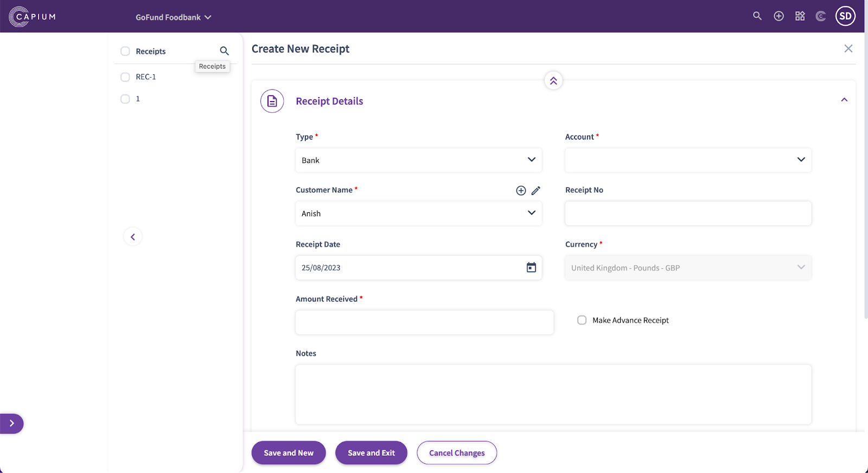Screen dimensions: 868x473
Task: Close the Create New Receipt panel
Action: [848, 49]
